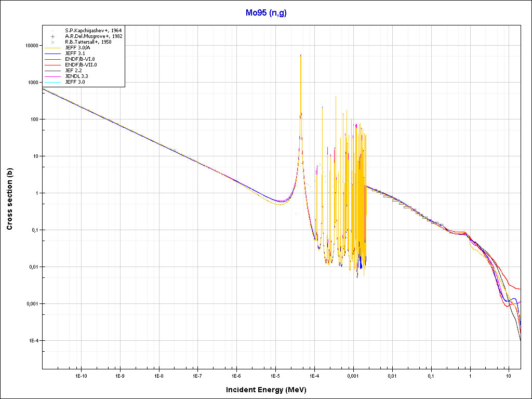Click the 1E-4 tick label on y-axis
This screenshot has width=532, height=399.
pos(32,341)
